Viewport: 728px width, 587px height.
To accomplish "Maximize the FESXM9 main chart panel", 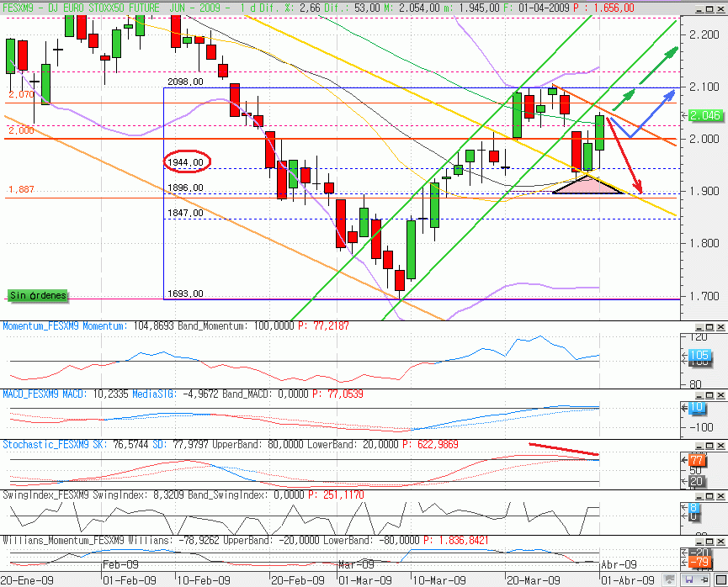I will tap(709, 8).
